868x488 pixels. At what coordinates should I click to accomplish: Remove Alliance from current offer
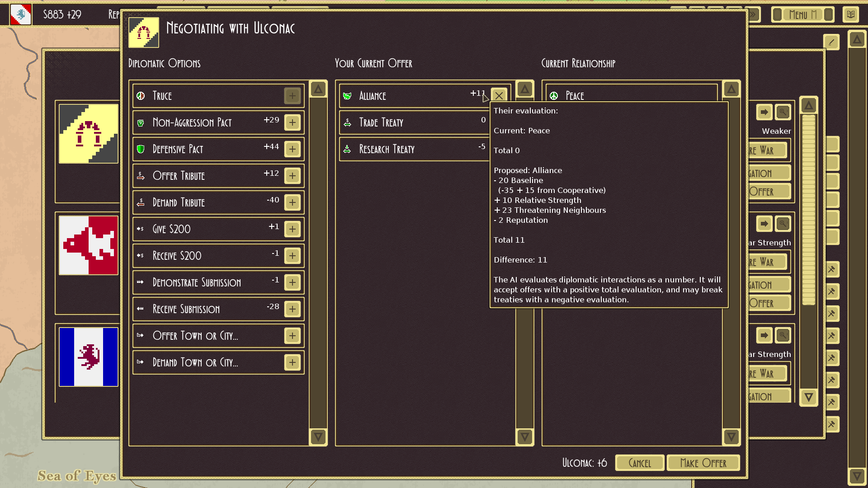point(499,96)
